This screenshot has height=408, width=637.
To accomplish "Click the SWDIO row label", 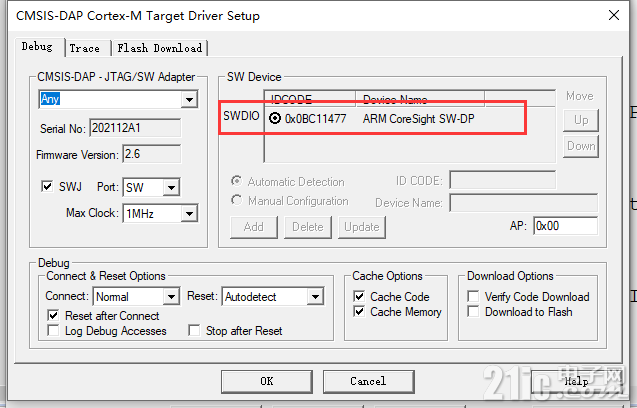I will click(x=241, y=116).
